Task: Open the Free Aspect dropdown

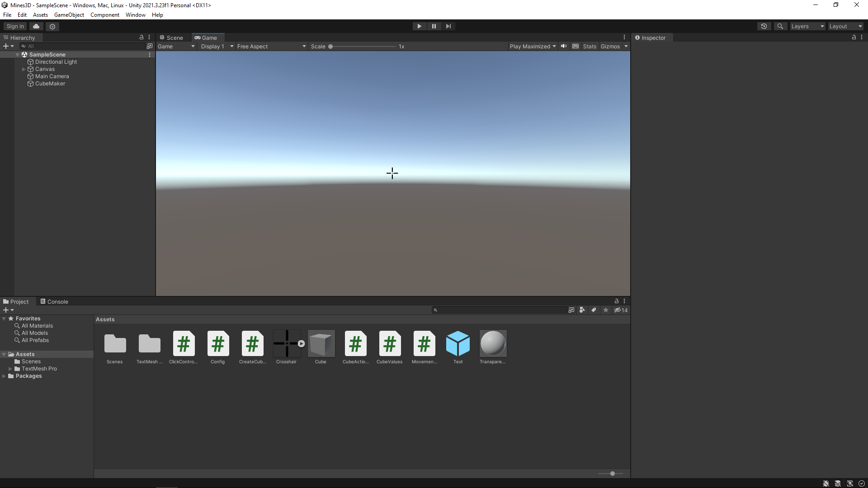Action: (271, 46)
